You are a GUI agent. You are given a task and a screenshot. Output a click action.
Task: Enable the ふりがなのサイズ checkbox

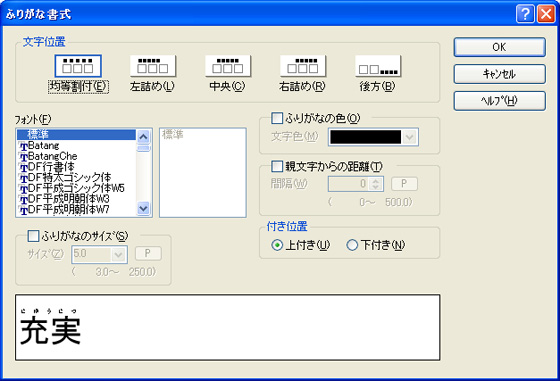(33, 236)
